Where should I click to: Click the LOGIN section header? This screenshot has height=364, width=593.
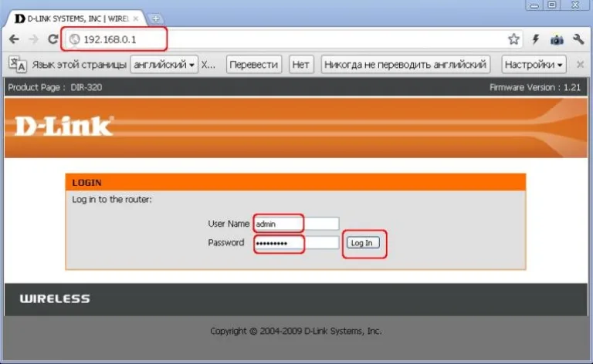tap(296, 182)
